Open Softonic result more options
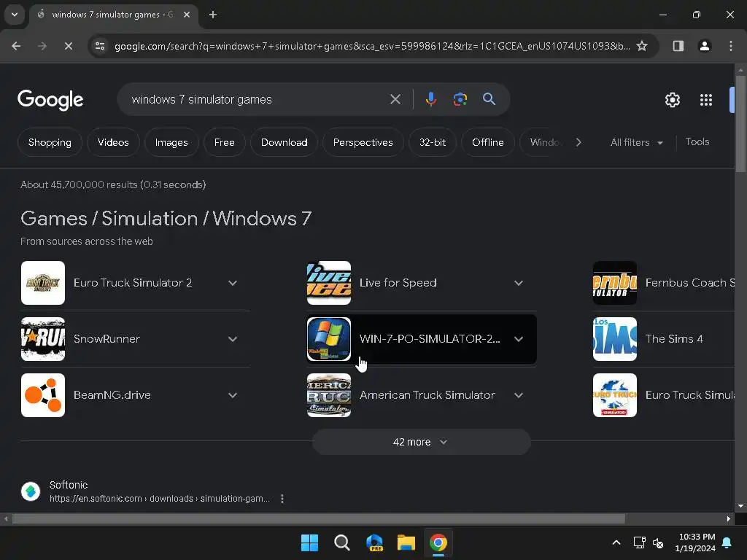Screen dimensions: 747x560 [x=282, y=499]
